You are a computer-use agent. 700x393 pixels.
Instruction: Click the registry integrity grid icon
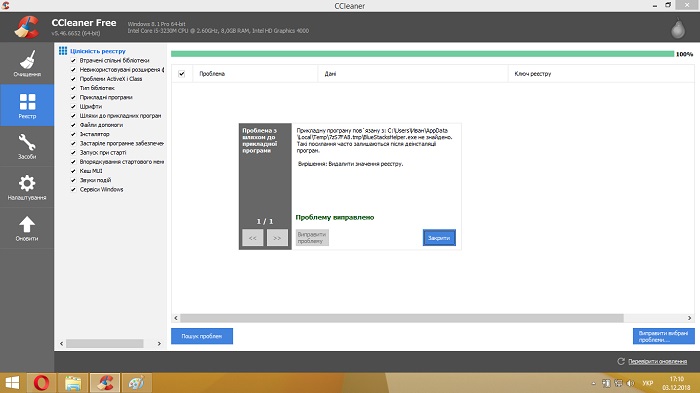point(63,51)
